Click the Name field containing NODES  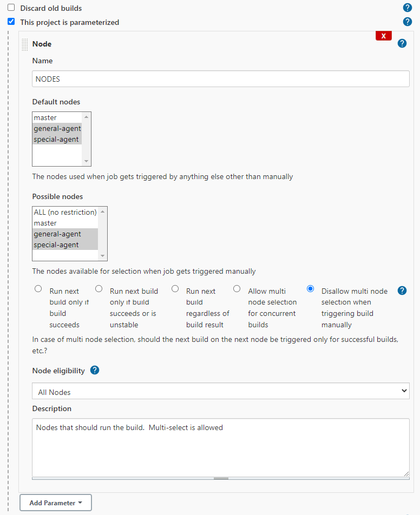coord(220,79)
